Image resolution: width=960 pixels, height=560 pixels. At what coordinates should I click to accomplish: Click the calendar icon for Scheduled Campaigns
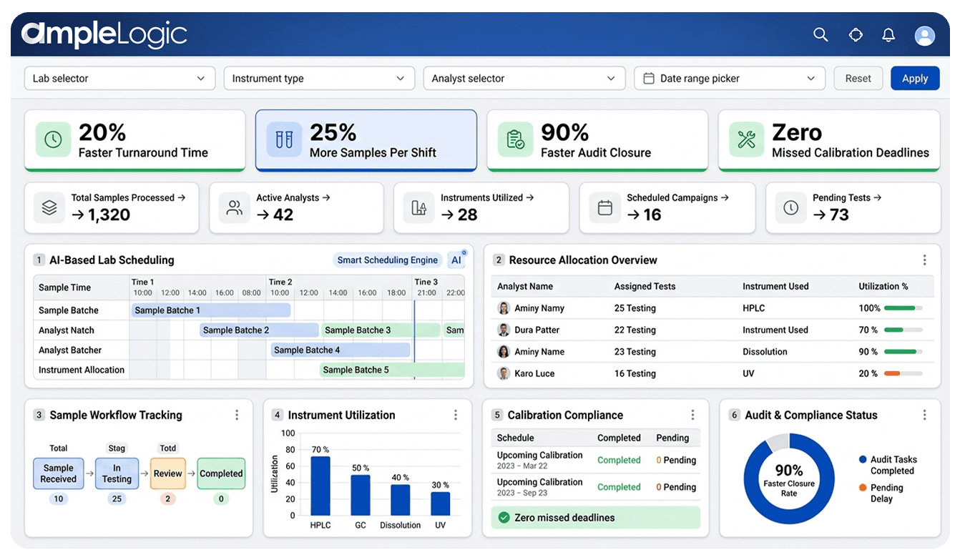pos(604,207)
